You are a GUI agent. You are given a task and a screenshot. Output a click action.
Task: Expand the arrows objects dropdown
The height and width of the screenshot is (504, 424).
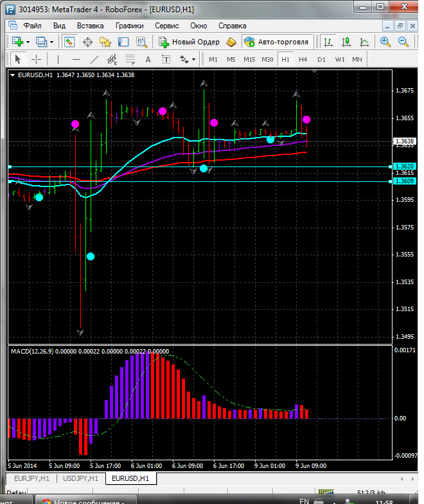point(193,59)
